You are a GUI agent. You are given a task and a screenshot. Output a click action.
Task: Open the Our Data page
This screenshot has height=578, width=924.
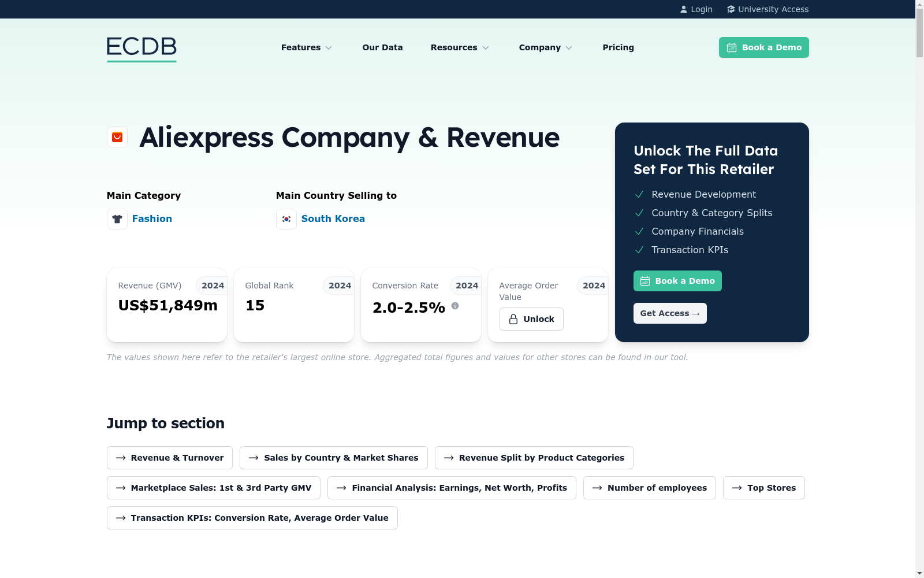coord(382,47)
